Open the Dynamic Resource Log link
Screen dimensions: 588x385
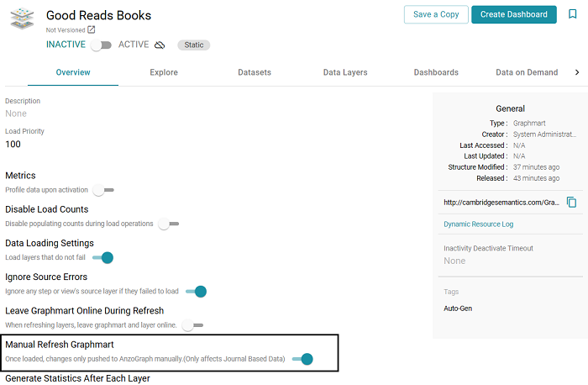coord(478,224)
